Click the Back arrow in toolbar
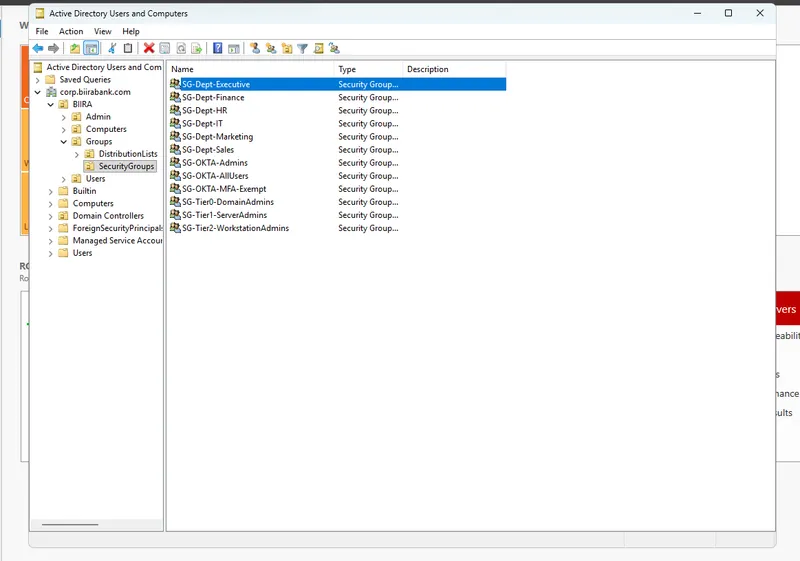 tap(38, 48)
